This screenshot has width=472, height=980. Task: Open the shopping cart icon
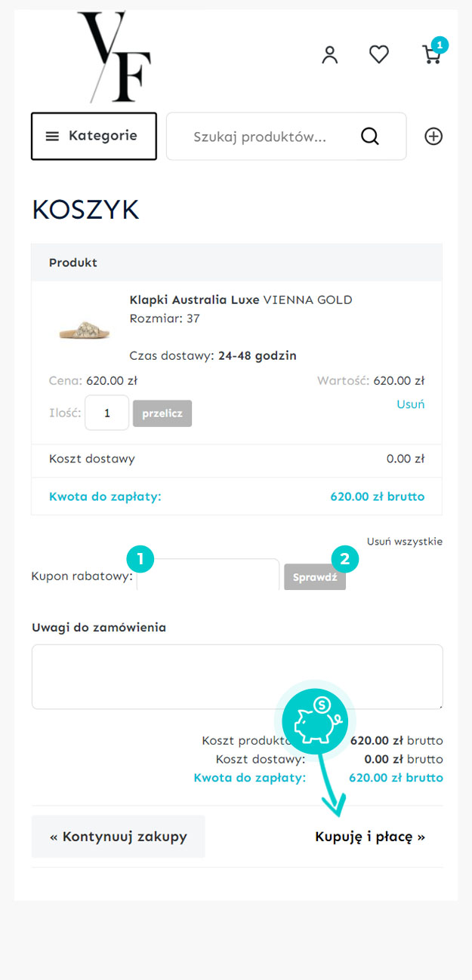click(431, 54)
